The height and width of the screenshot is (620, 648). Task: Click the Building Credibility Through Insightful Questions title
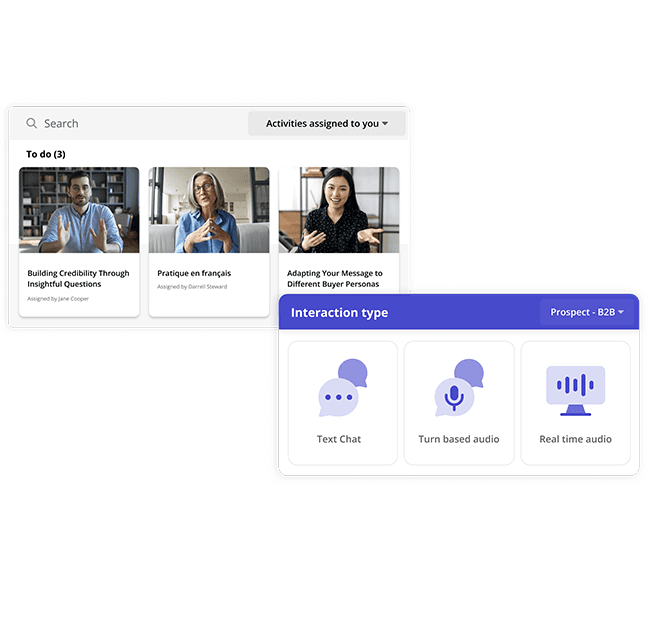click(x=78, y=279)
